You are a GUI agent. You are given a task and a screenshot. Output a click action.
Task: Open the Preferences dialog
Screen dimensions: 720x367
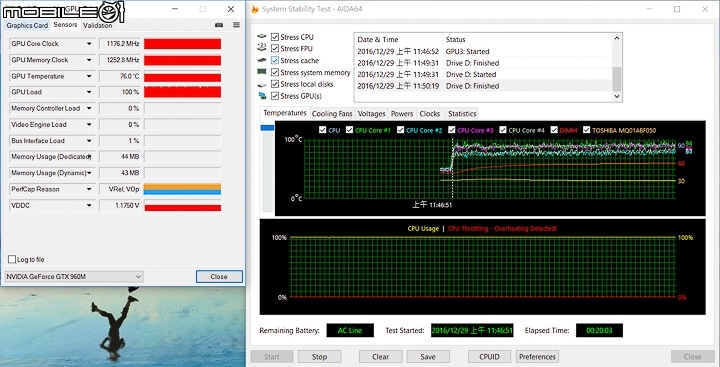click(x=537, y=356)
